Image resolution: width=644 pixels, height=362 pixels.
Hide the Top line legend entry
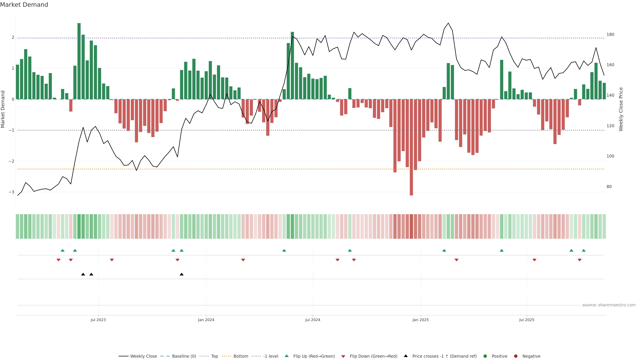click(x=214, y=356)
